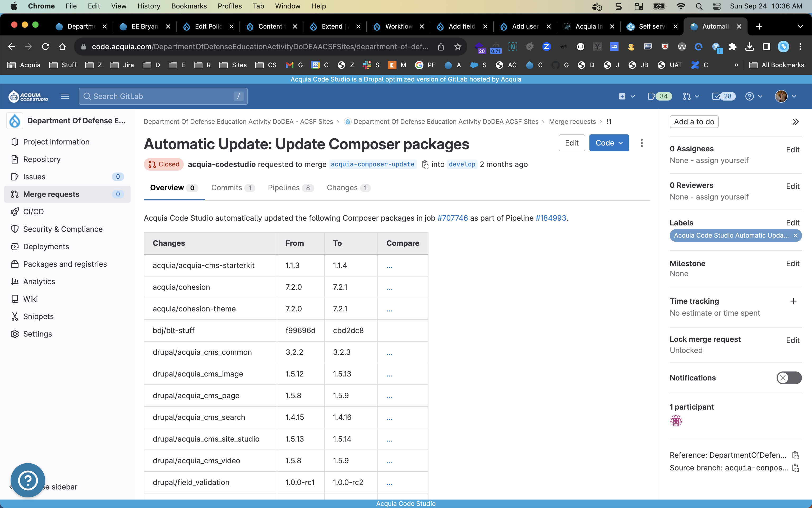
Task: Open pipeline link #184993
Action: 551,218
